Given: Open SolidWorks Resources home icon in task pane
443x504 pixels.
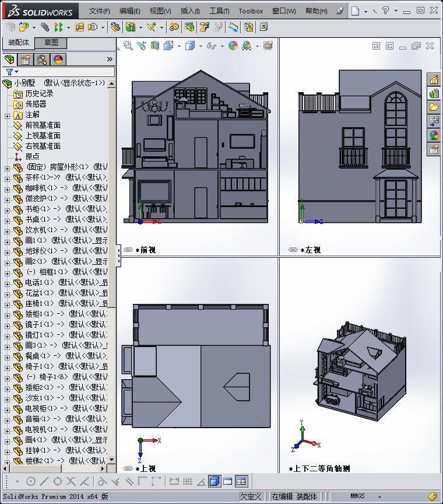Looking at the screenshot, I should tap(434, 79).
